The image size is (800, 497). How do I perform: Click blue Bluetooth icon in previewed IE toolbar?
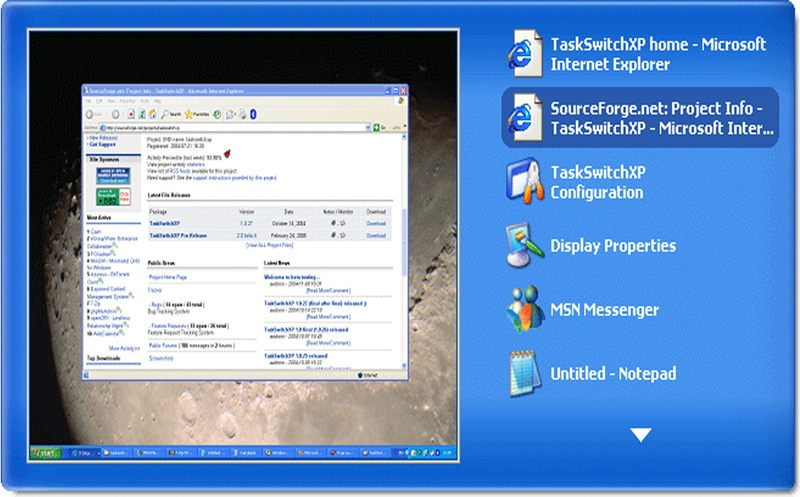[x=253, y=114]
